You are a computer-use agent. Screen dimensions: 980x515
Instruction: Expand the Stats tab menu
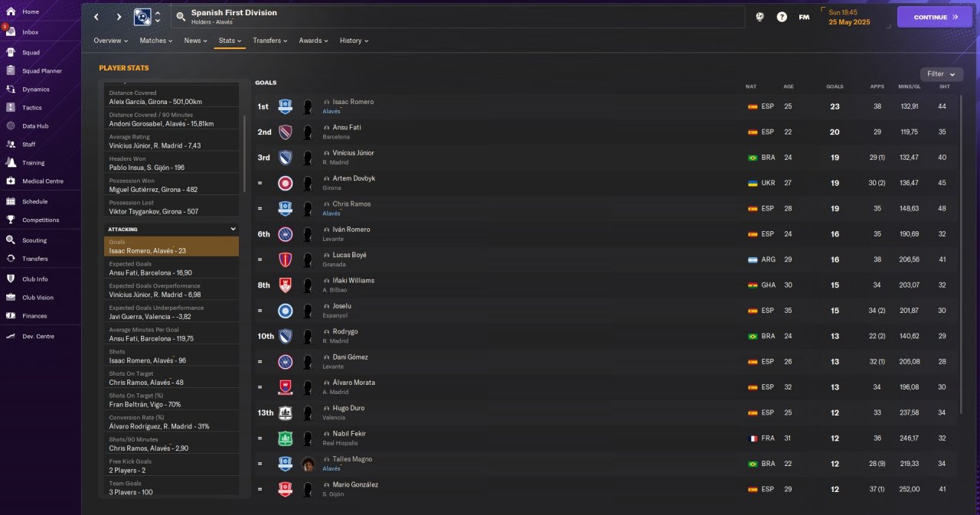pyautogui.click(x=230, y=41)
